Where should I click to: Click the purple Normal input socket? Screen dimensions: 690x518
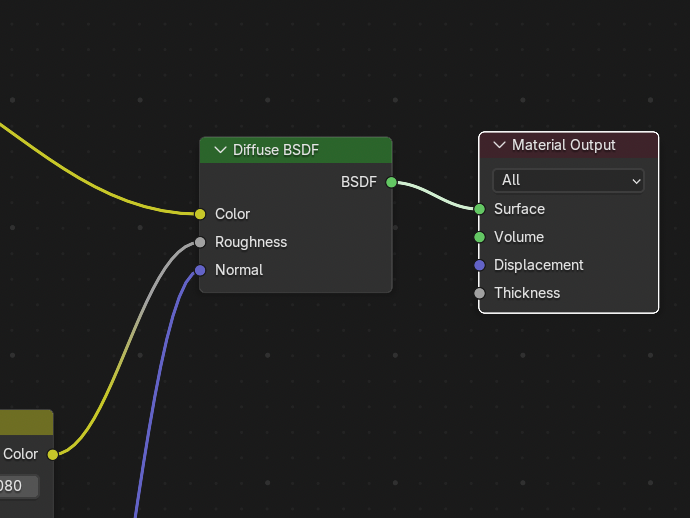click(200, 270)
